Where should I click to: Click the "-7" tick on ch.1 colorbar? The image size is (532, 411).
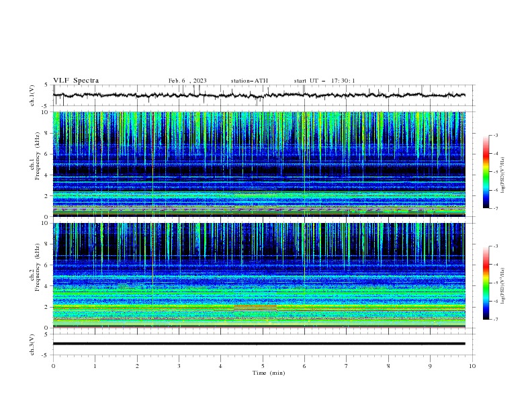pyautogui.click(x=495, y=208)
